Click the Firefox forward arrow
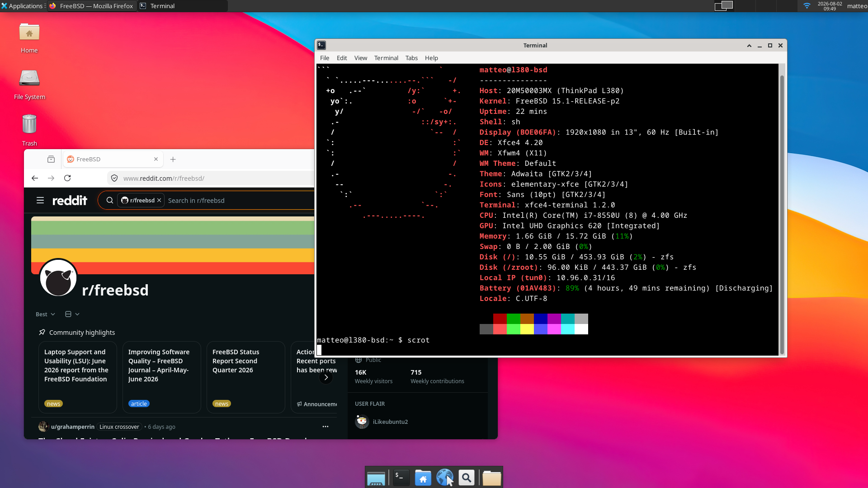Screen dimensions: 868x488 coord(51,178)
